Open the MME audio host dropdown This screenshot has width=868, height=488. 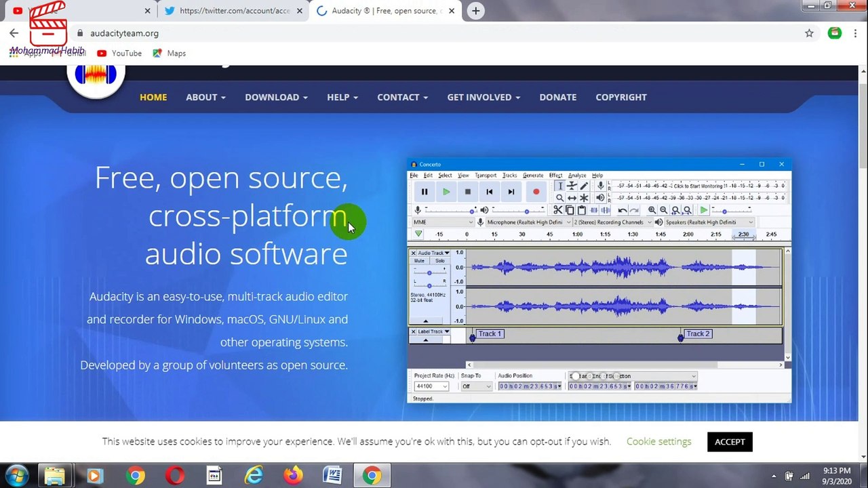[x=443, y=222]
